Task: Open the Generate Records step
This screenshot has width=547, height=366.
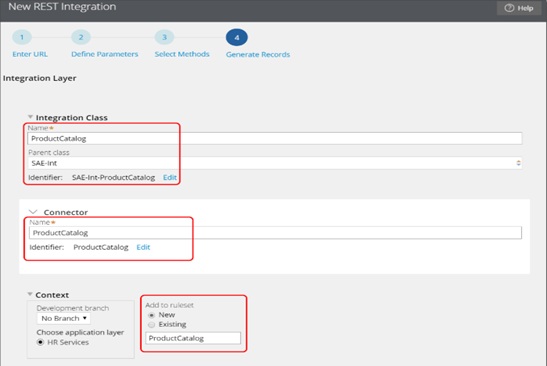Action: click(258, 54)
